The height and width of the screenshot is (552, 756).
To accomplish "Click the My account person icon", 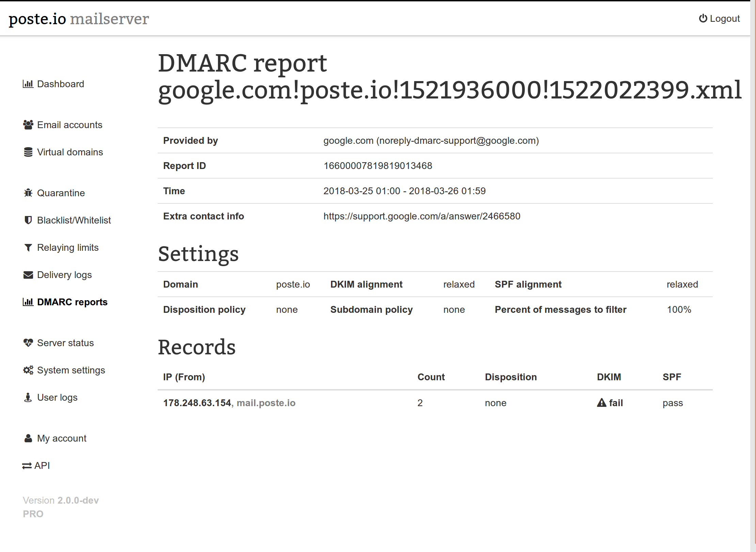I will point(28,438).
